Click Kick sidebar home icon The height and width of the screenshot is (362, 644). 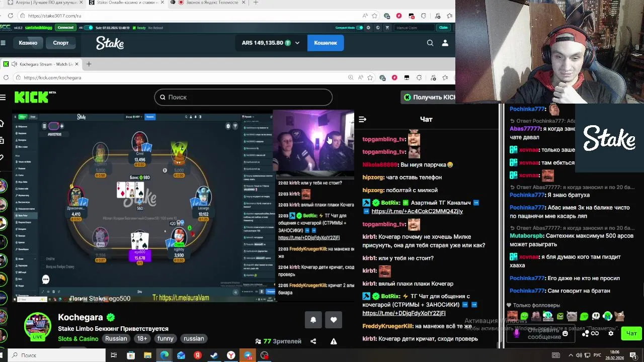(2, 124)
